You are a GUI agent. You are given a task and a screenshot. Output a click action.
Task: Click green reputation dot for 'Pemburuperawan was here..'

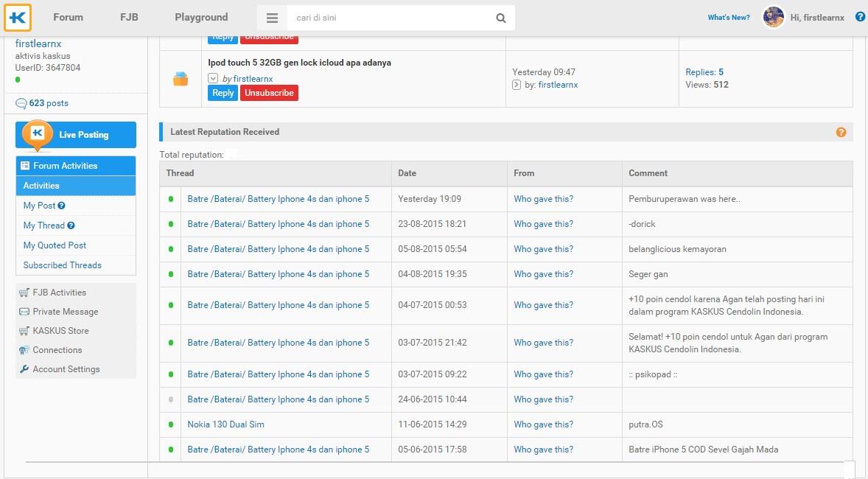[170, 199]
